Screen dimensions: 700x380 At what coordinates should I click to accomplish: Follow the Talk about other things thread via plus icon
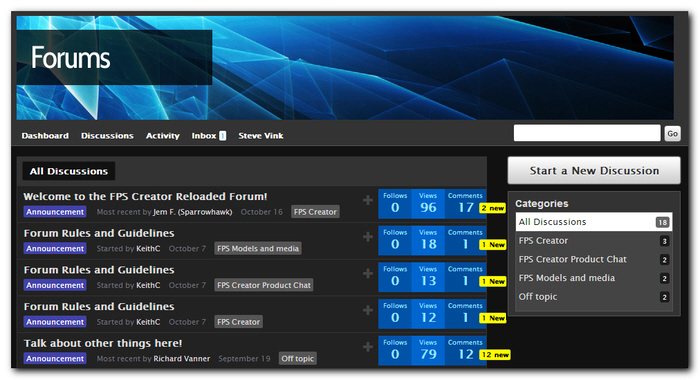368,347
